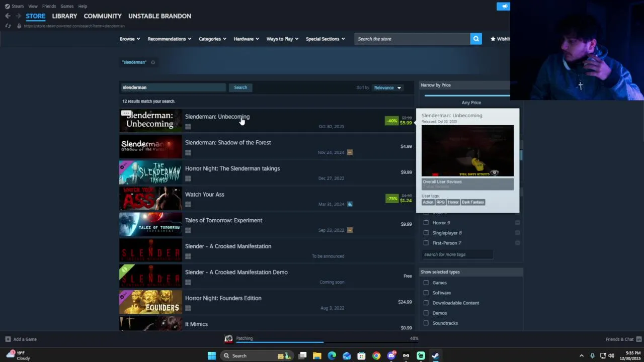Open Horror Night: The Slenderman takings
Screen dimensions: 644x362
tap(267, 172)
